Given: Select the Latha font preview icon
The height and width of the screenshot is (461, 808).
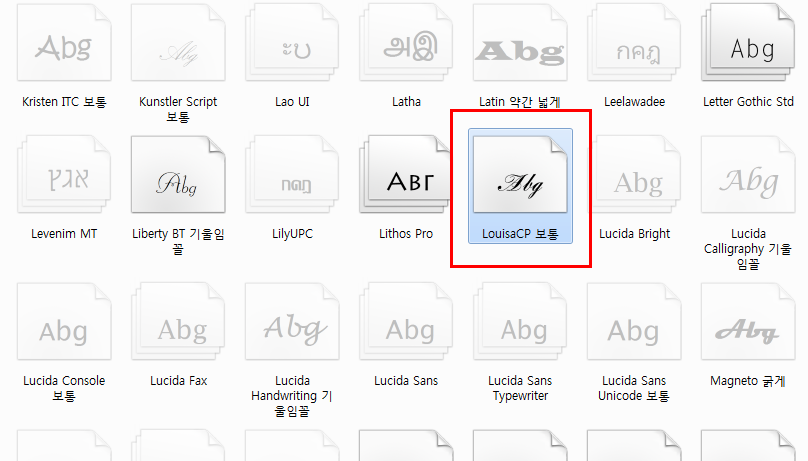Looking at the screenshot, I should point(406,42).
